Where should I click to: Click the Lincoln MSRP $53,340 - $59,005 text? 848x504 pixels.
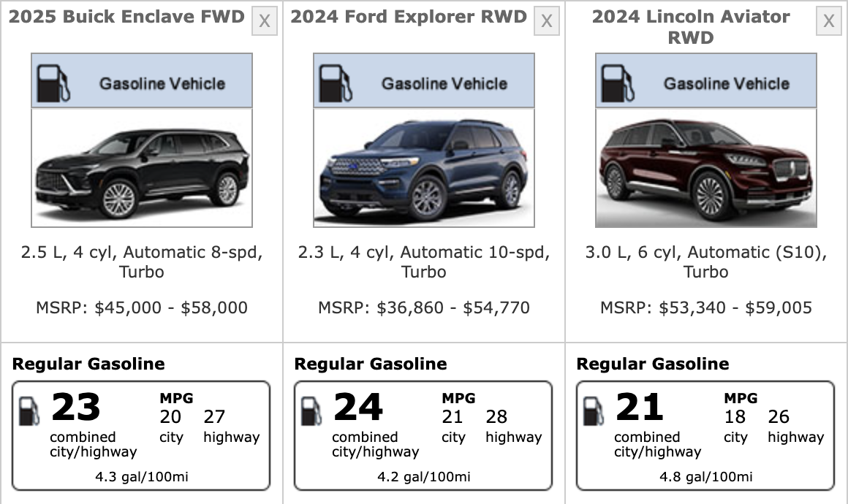pyautogui.click(x=706, y=308)
